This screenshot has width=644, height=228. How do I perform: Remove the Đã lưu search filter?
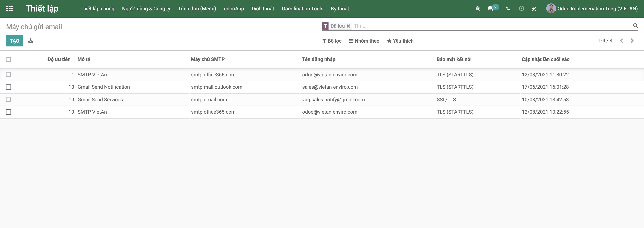click(348, 26)
